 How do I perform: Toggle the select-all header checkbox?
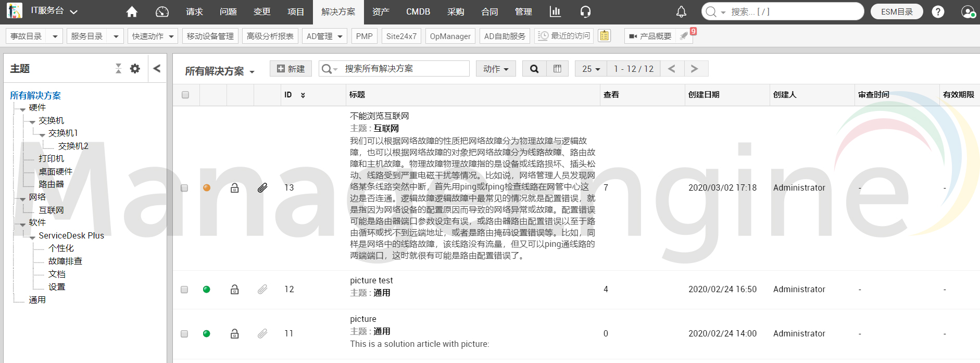coord(185,95)
